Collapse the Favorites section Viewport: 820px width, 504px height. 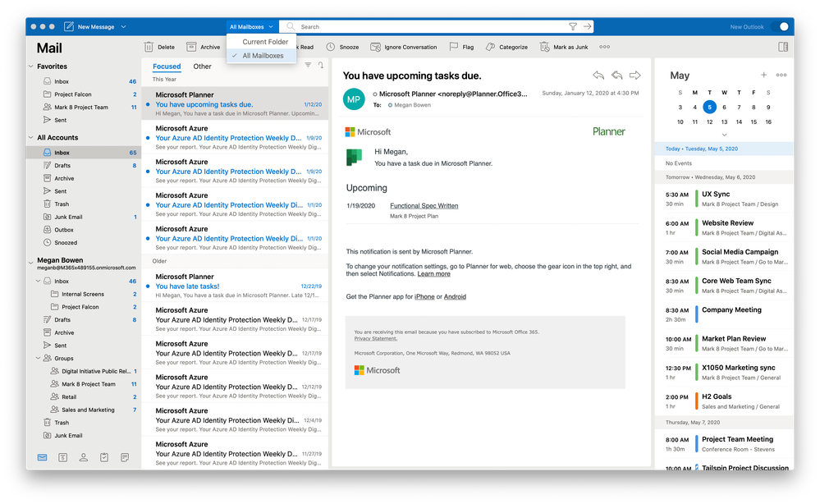tap(31, 66)
